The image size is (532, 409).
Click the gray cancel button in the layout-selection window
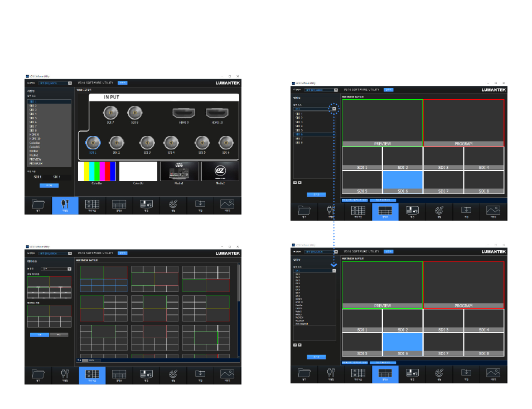click(x=59, y=335)
